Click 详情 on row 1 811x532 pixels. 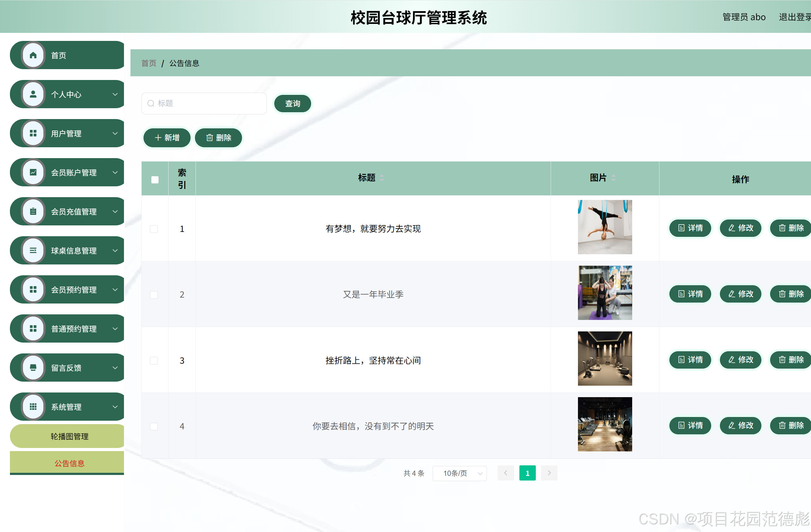(690, 228)
